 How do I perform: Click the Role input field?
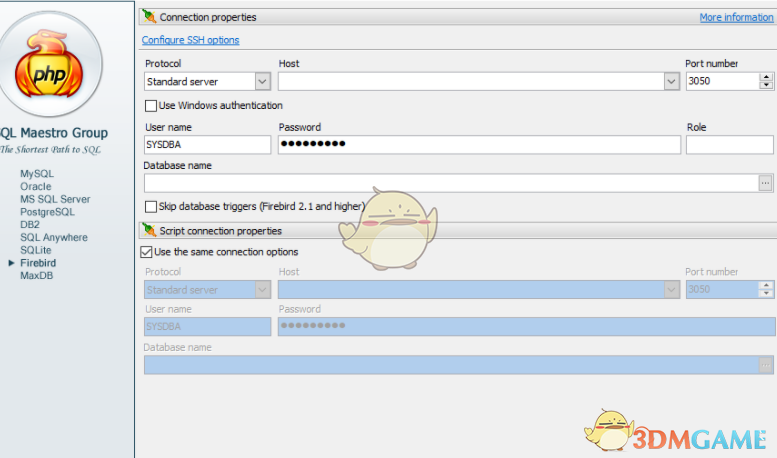730,145
